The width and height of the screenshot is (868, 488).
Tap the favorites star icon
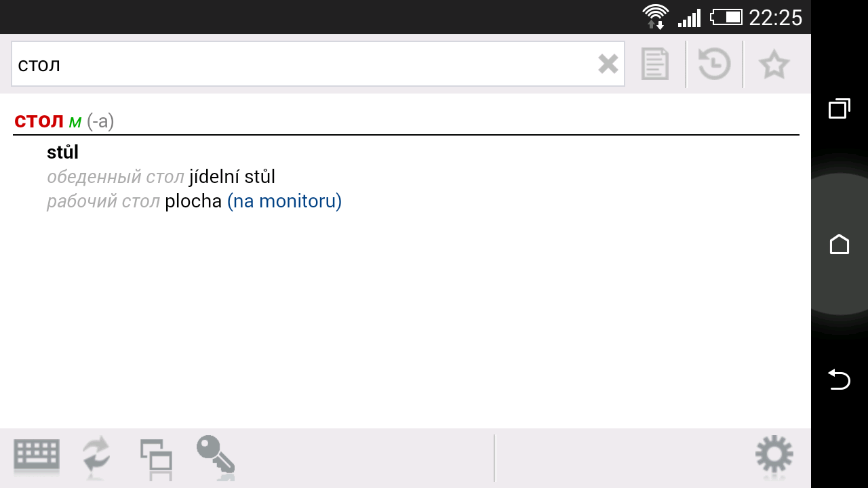pyautogui.click(x=774, y=65)
